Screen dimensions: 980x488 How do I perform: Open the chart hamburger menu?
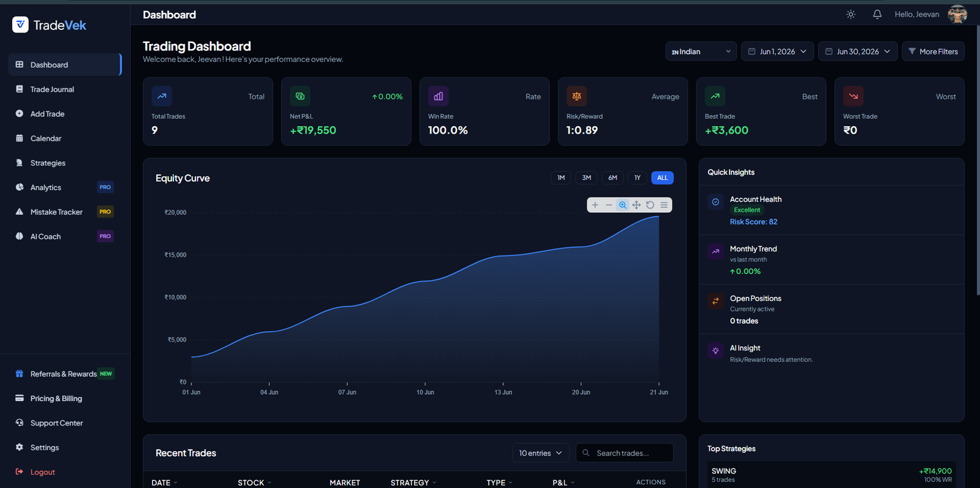coord(664,205)
